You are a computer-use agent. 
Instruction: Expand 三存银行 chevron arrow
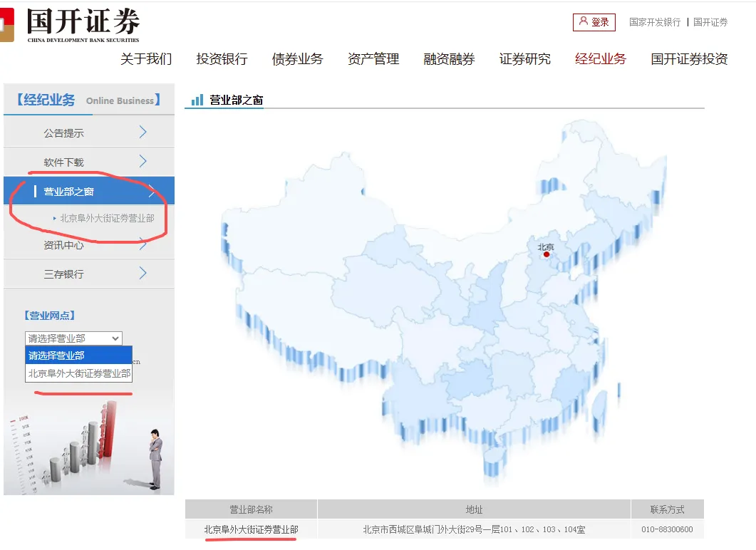(x=143, y=274)
